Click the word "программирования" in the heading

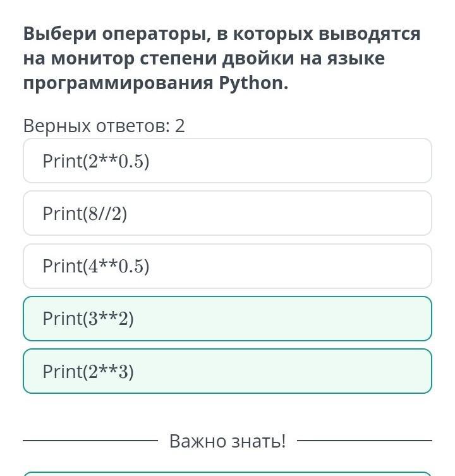click(118, 83)
